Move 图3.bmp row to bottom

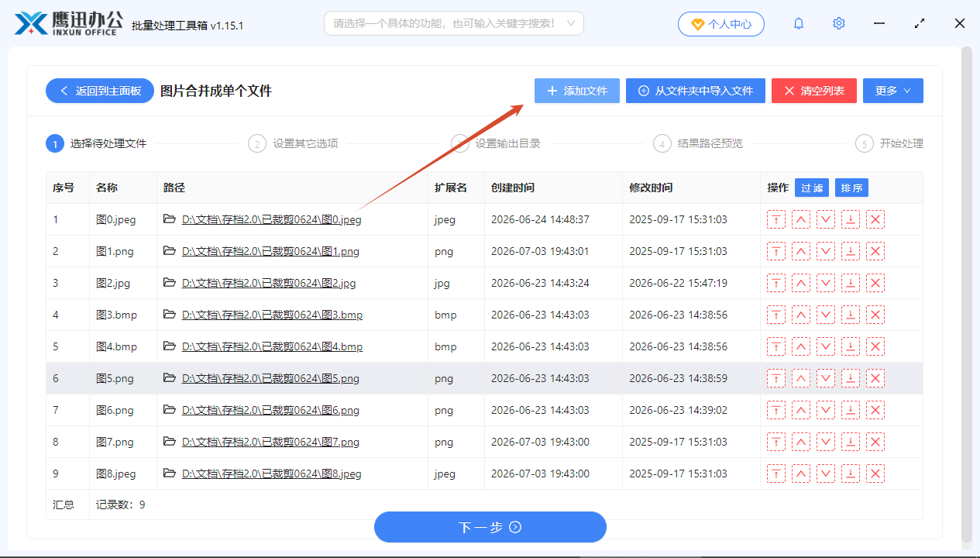click(851, 315)
